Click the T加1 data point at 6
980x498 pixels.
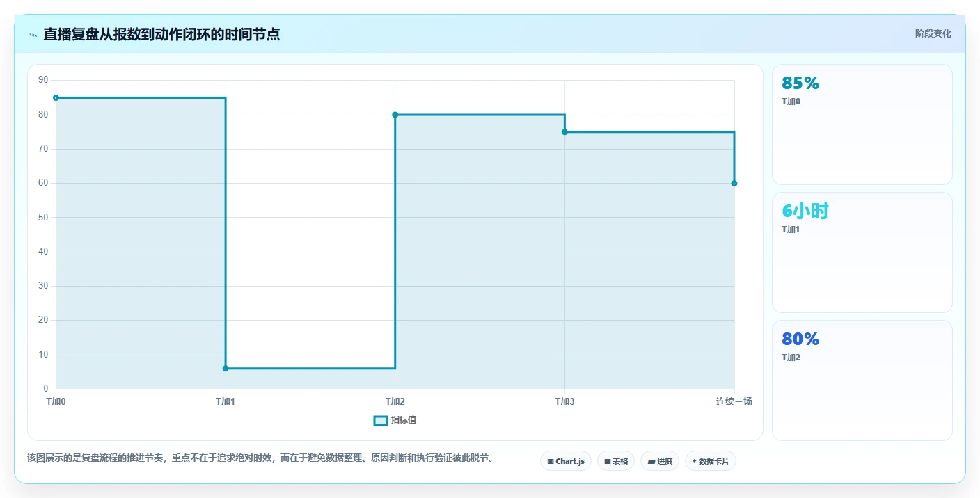pyautogui.click(x=226, y=369)
